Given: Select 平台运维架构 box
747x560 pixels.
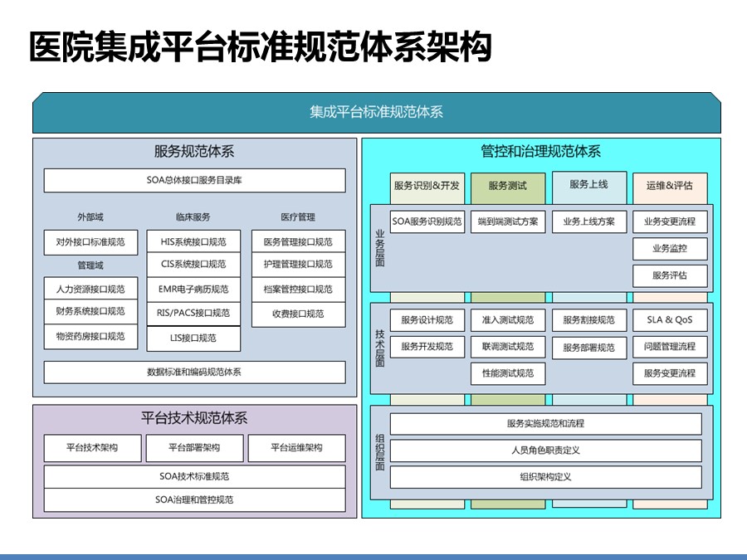Looking at the screenshot, I should [x=297, y=448].
